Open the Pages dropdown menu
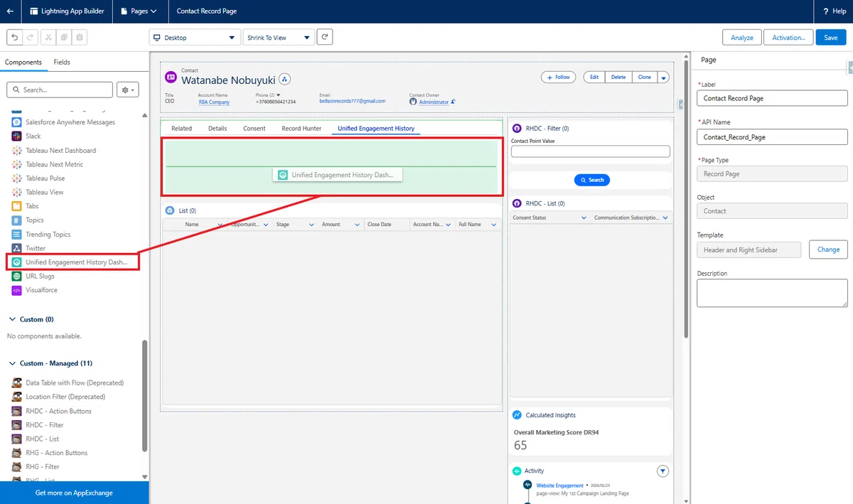 coord(139,11)
